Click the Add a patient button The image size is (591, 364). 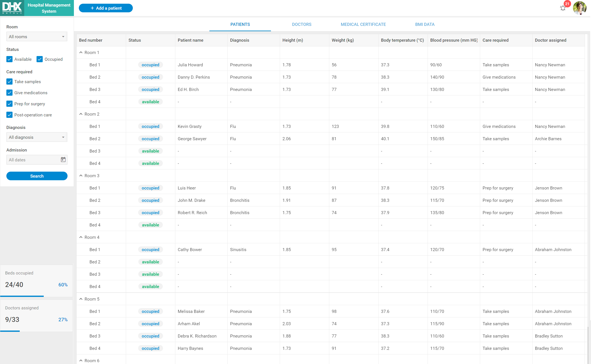pyautogui.click(x=106, y=8)
